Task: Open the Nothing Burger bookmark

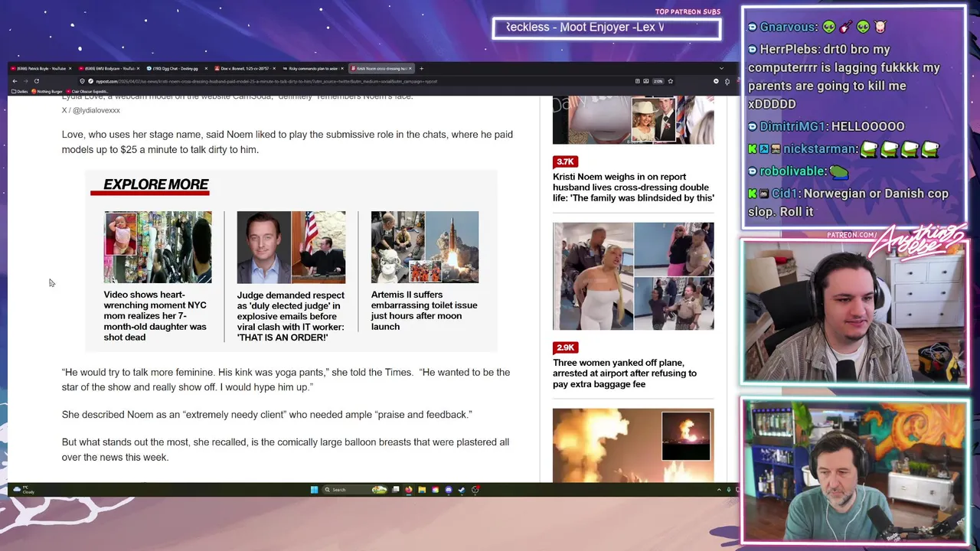Action: [47, 91]
